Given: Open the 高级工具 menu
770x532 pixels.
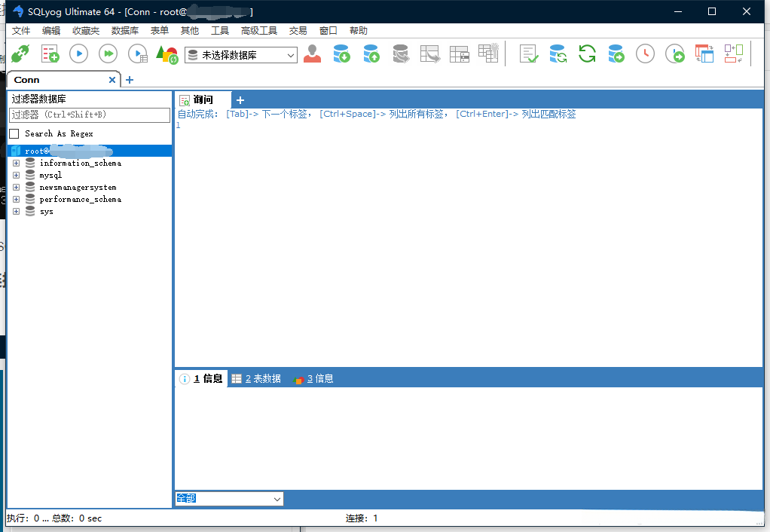Looking at the screenshot, I should [x=258, y=30].
